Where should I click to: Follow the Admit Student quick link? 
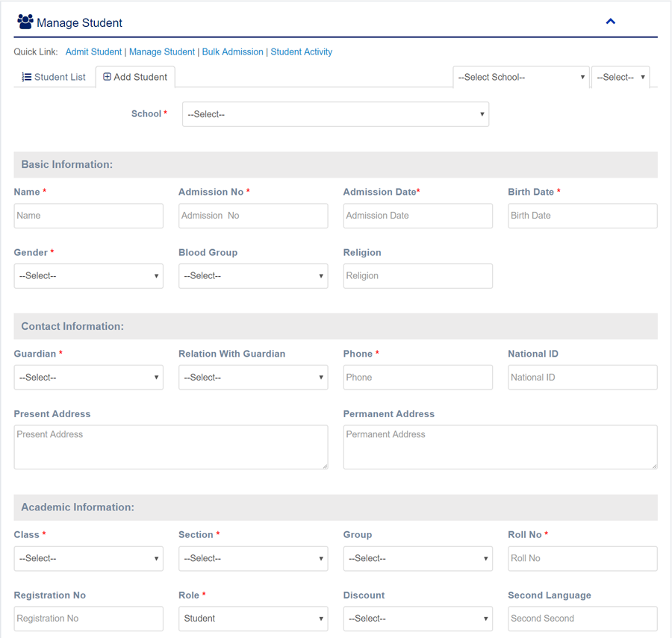(93, 52)
